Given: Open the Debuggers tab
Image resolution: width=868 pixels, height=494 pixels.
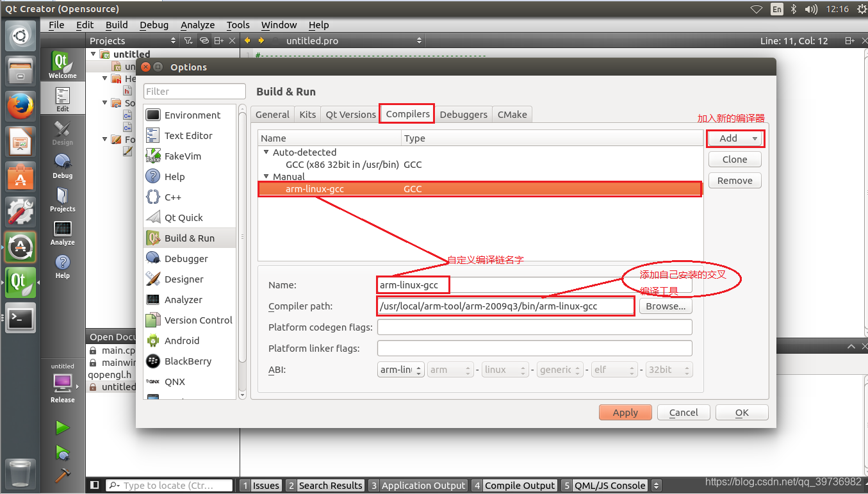Looking at the screenshot, I should click(464, 114).
